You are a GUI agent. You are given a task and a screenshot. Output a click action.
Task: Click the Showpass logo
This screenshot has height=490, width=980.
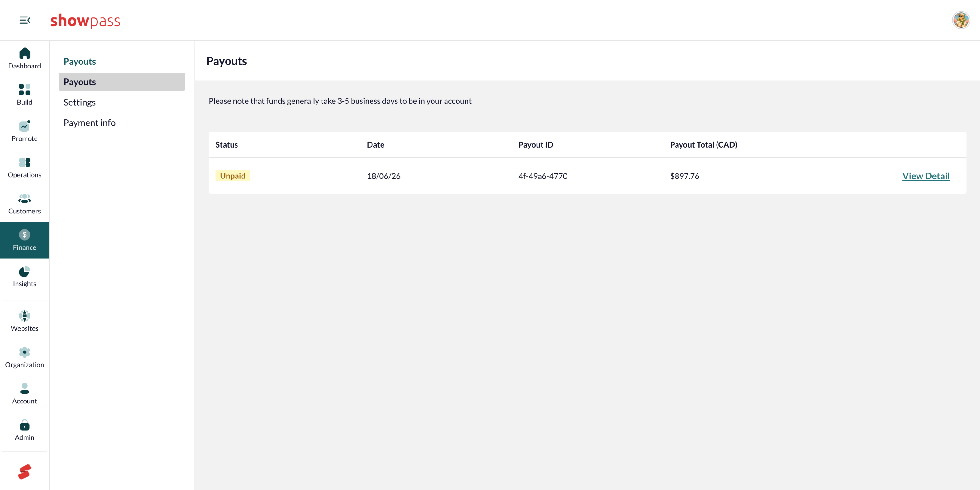(85, 21)
